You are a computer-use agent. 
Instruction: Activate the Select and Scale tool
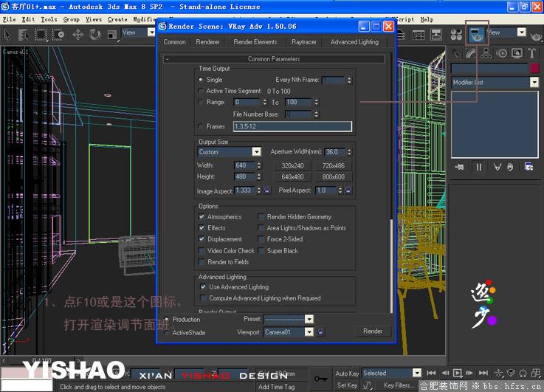111,35
